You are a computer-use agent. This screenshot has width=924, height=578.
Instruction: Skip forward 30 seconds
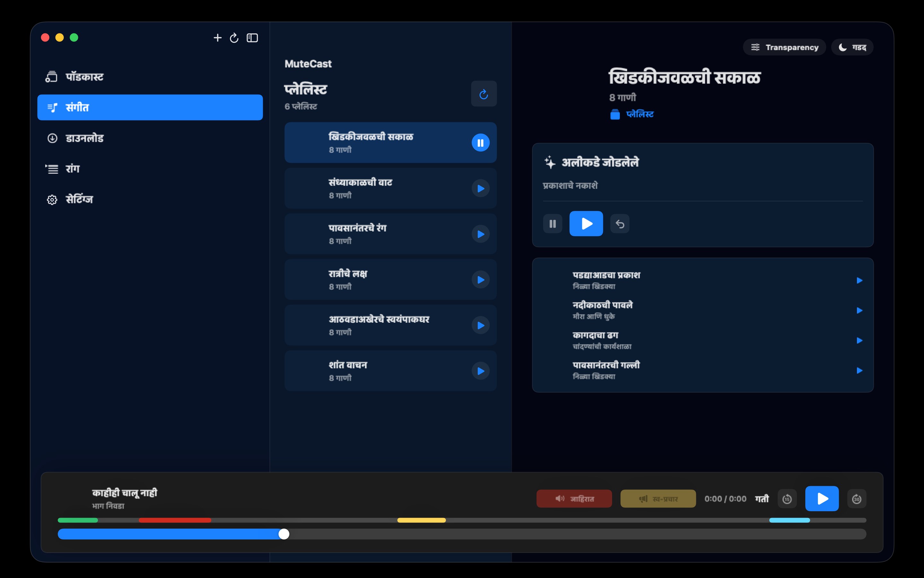856,499
